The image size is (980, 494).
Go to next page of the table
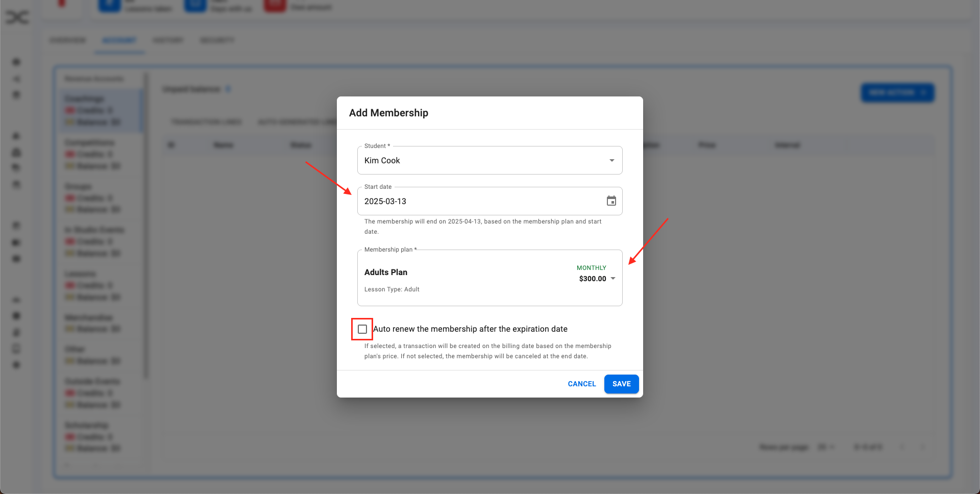(x=922, y=447)
